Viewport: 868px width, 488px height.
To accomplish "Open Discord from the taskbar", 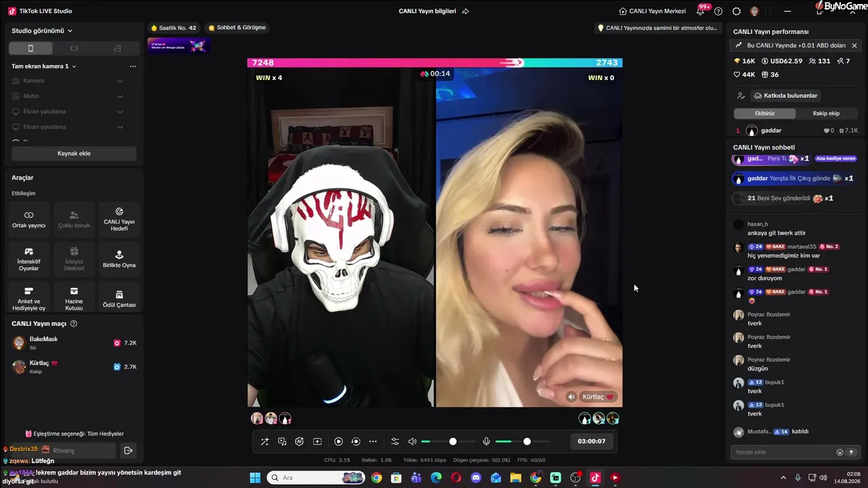I will coord(476,478).
